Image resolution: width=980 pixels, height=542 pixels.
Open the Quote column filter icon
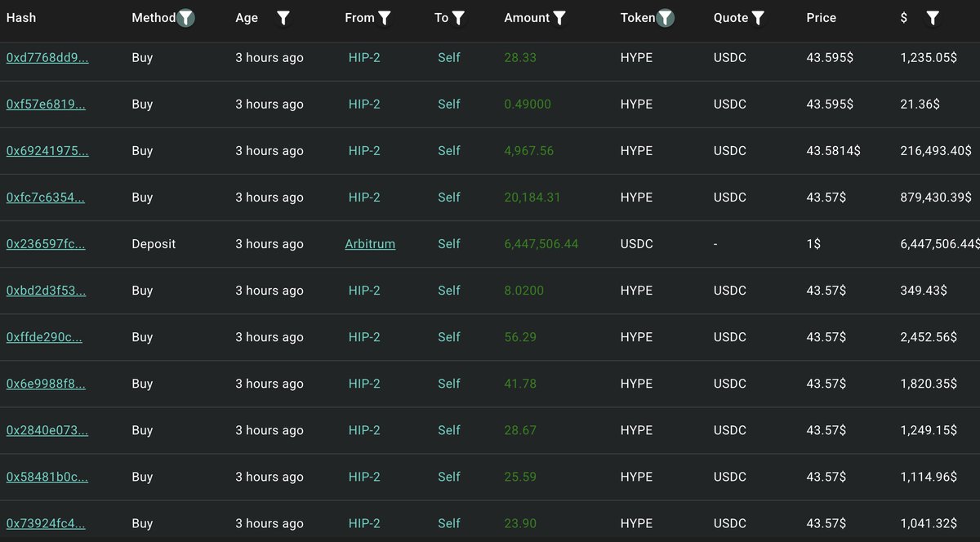758,17
